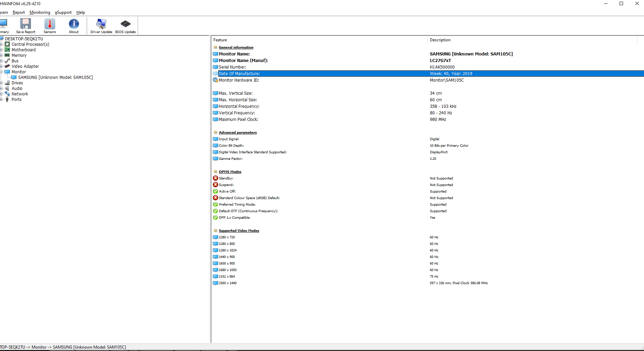Open the Summary toolbar icon
644x351 pixels.
click(4, 26)
